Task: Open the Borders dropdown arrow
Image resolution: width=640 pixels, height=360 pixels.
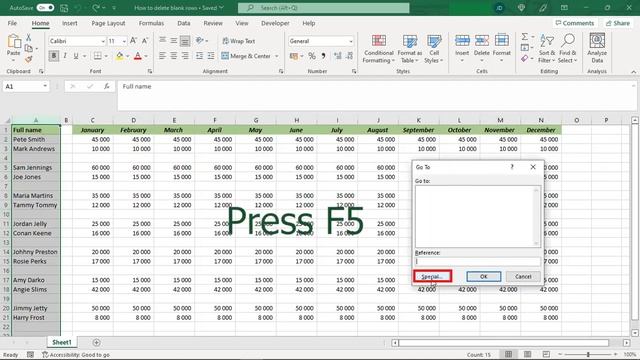Action: tap(107, 56)
